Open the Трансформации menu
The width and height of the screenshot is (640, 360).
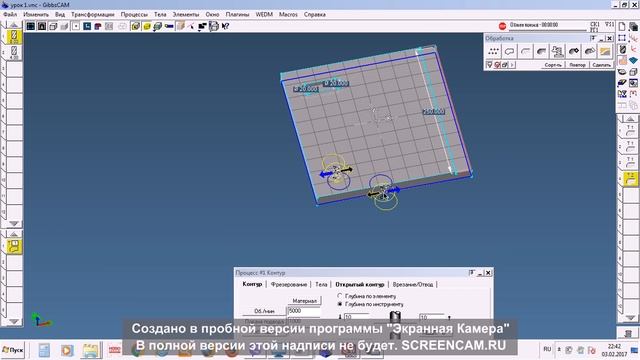[93, 14]
